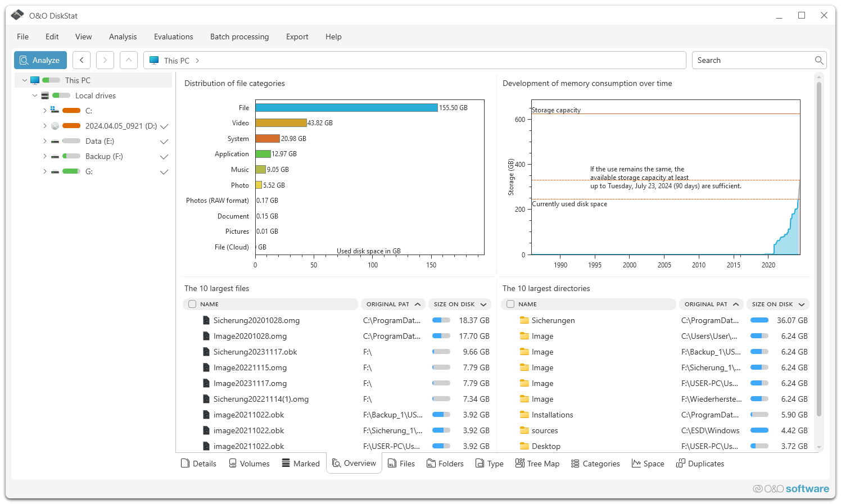Toggle checkmark for Data (E:) drive

coord(164,142)
